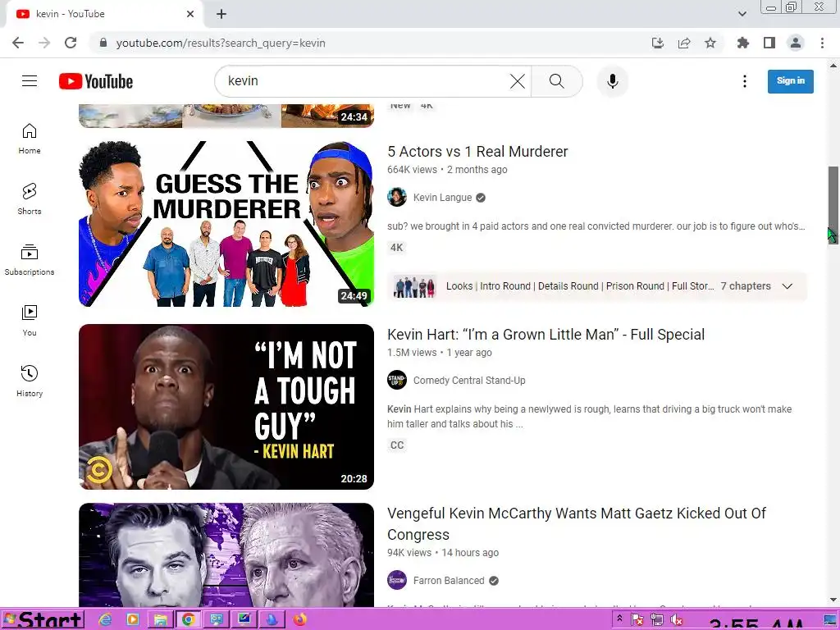Play the Guess the Murderer thumbnail
This screenshot has width=840, height=630.
coord(226,224)
